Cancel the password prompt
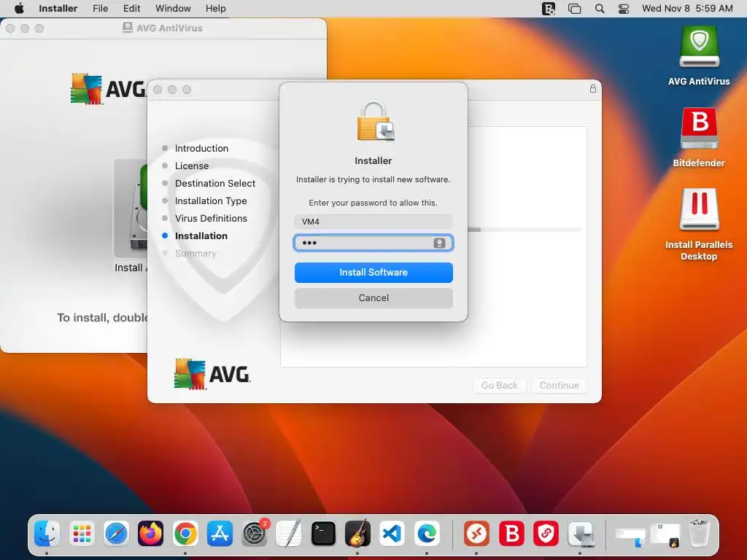Image resolution: width=747 pixels, height=560 pixels. (x=373, y=298)
